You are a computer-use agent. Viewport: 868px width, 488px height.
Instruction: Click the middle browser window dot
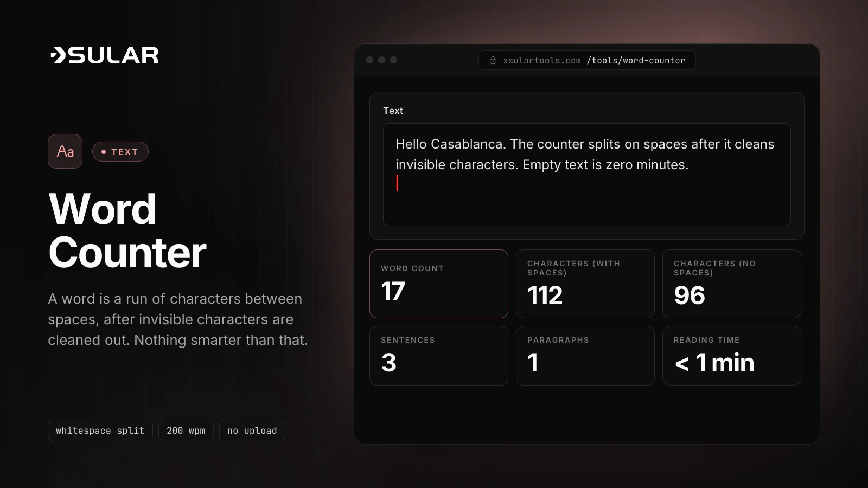382,60
